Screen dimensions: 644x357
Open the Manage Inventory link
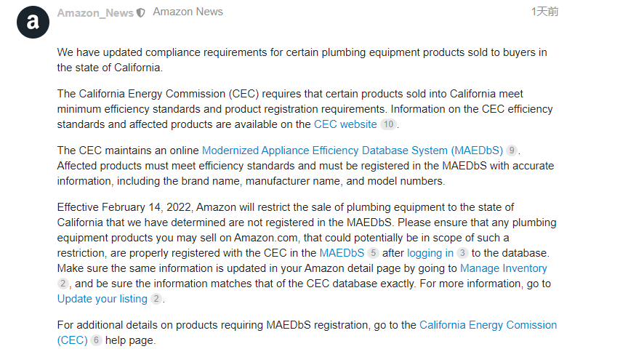(x=504, y=268)
